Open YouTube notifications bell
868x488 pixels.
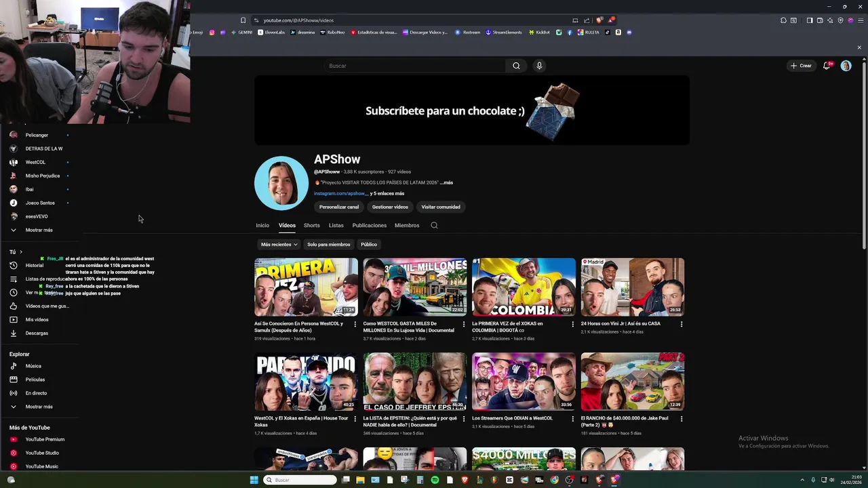pos(827,66)
